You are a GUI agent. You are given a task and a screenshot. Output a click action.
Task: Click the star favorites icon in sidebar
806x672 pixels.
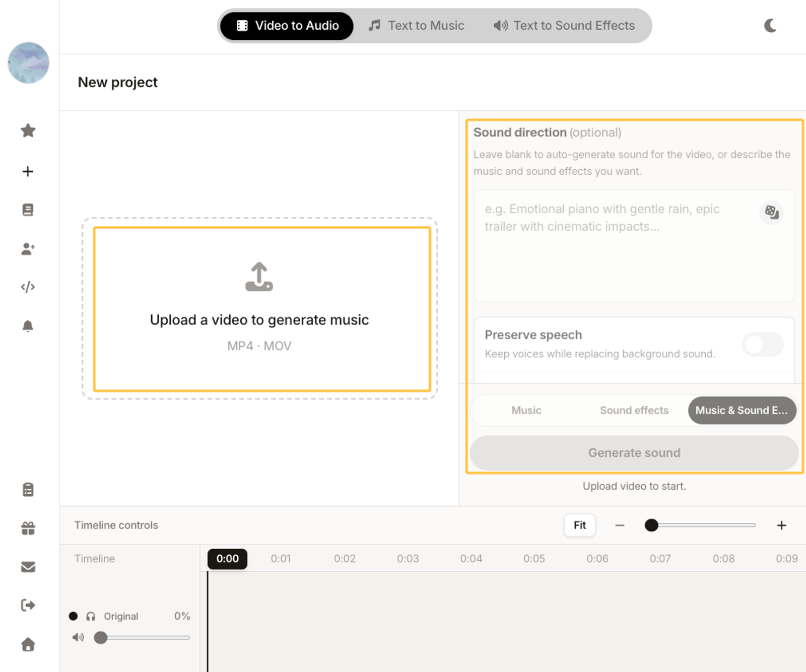click(28, 130)
